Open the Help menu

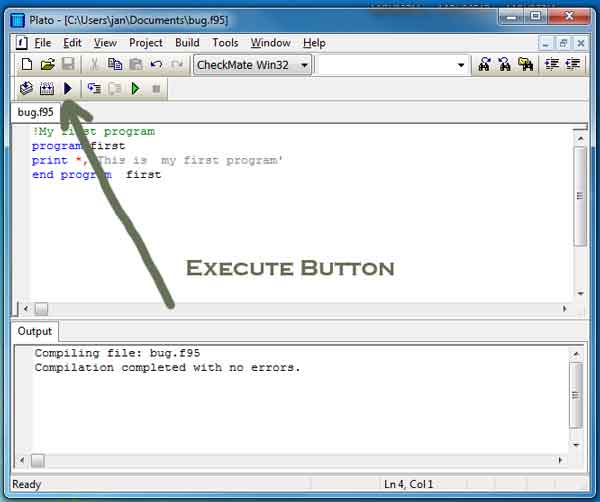tap(315, 43)
